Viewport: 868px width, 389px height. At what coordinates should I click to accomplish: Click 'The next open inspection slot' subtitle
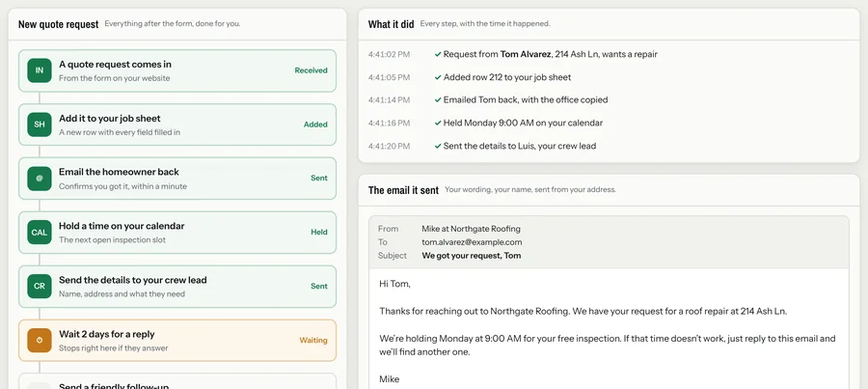pos(113,240)
